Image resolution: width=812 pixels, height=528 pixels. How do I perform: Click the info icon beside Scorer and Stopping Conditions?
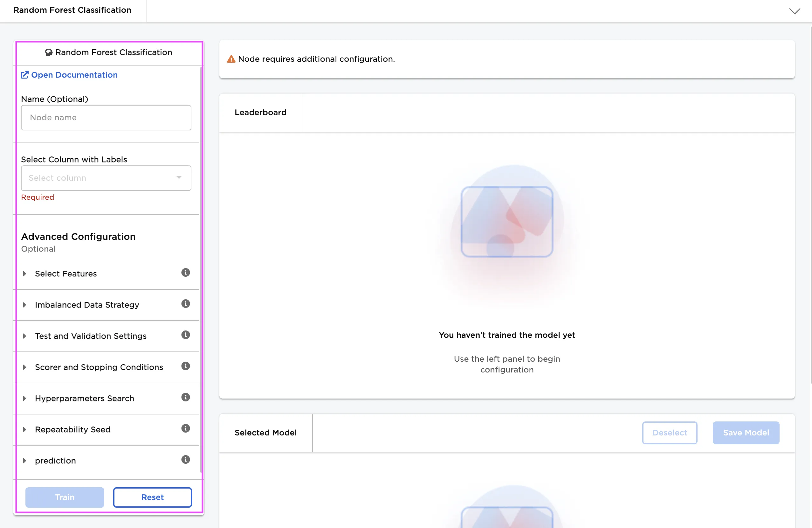(x=185, y=366)
